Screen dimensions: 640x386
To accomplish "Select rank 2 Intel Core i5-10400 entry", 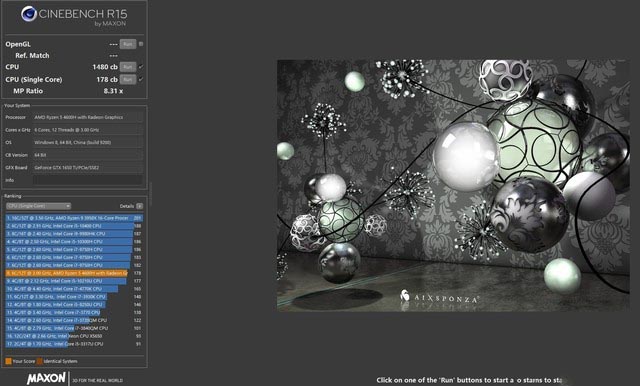I will click(74, 226).
